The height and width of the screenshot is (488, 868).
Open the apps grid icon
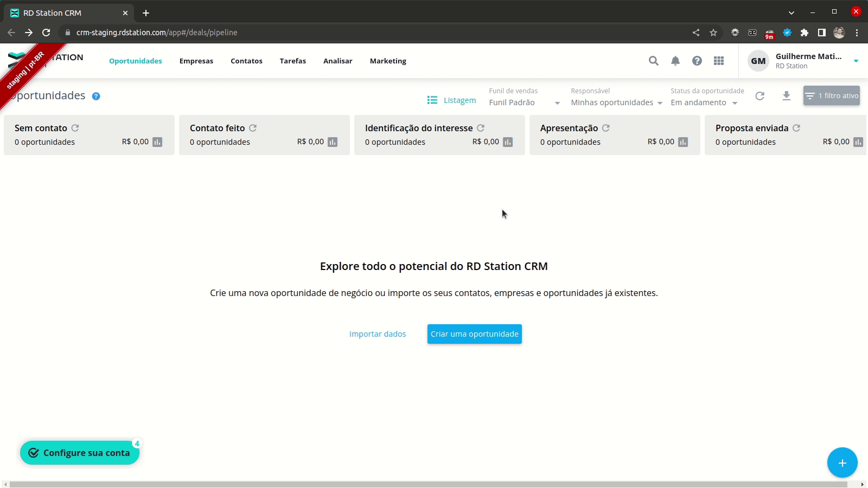719,61
